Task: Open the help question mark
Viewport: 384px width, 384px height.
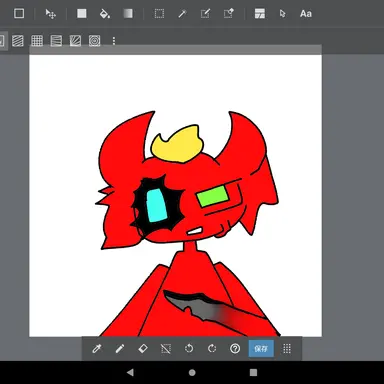Action: 235,349
